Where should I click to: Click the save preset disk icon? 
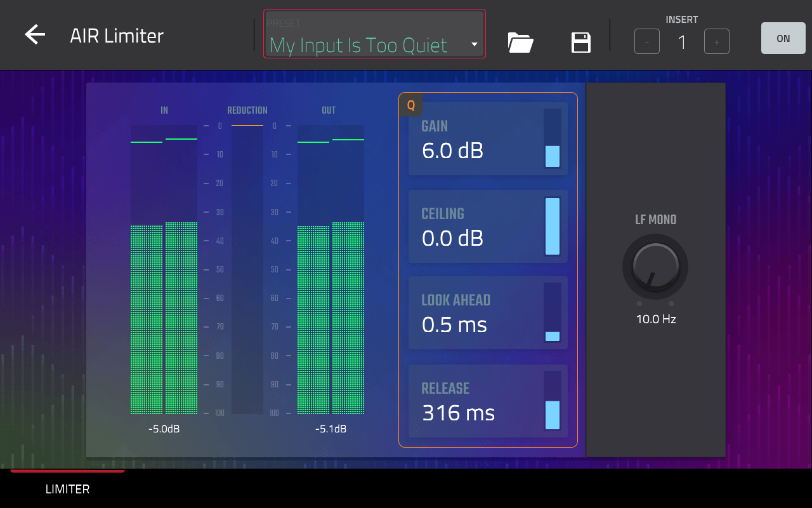581,43
